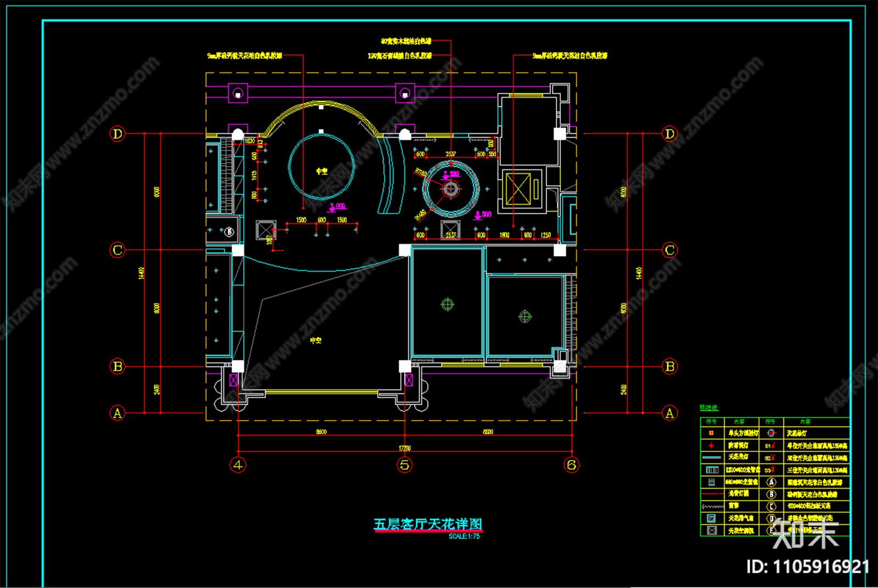The height and width of the screenshot is (588, 878).
Task: Click the green legend title 明细表
Action: pos(709,408)
